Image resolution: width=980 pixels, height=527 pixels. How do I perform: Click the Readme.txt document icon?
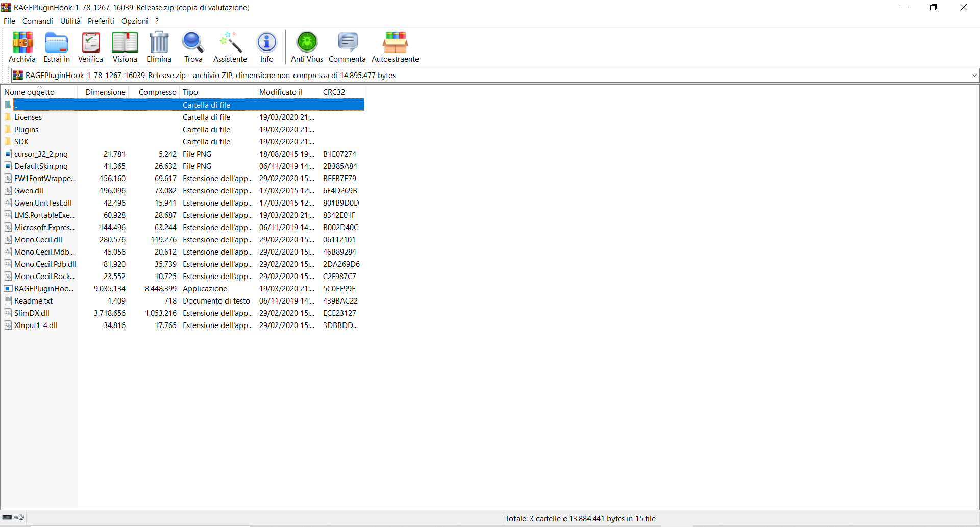point(8,301)
